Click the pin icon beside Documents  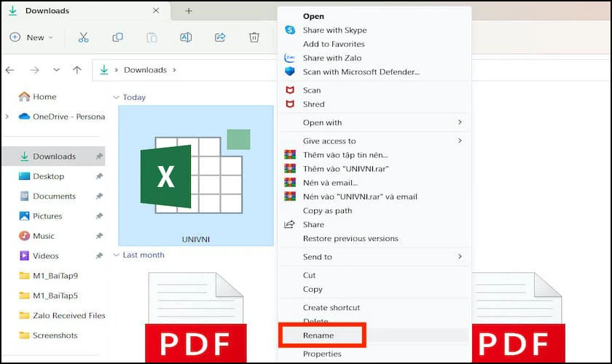[99, 197]
